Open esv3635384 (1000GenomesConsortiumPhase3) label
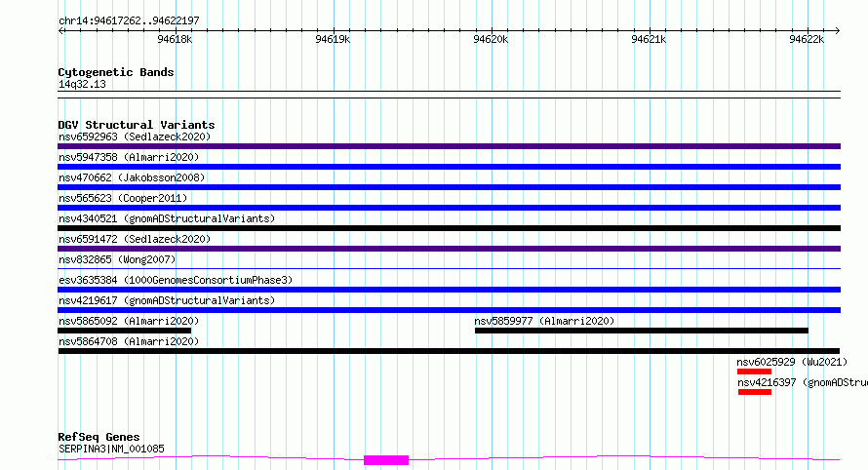868x470 pixels. click(x=176, y=280)
